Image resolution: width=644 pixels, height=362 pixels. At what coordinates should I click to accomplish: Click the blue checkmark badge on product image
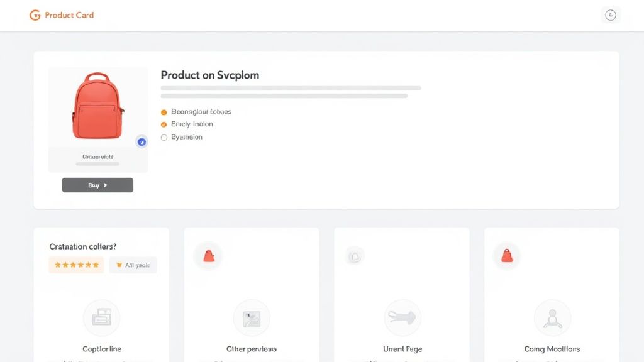coord(142,142)
